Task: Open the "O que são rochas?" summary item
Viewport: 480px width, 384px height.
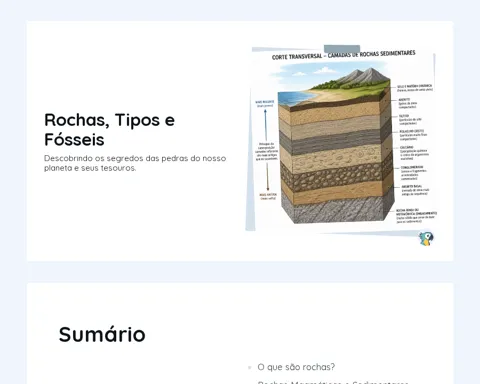Action: 296,367
